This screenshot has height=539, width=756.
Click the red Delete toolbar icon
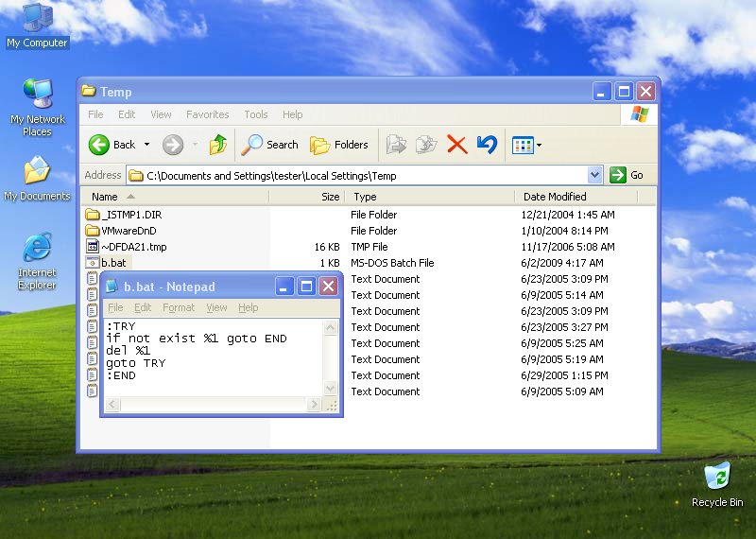click(x=456, y=145)
